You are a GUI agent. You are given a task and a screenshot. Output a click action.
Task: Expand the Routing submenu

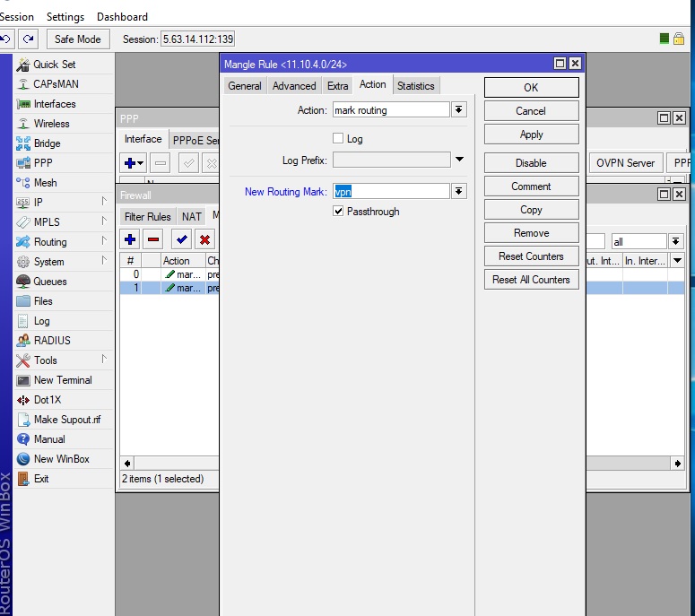point(104,241)
